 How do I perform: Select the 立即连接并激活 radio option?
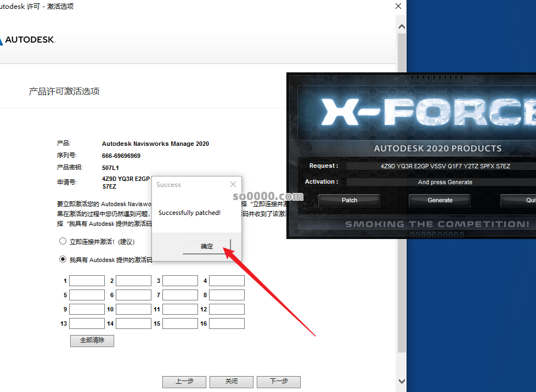coord(63,241)
